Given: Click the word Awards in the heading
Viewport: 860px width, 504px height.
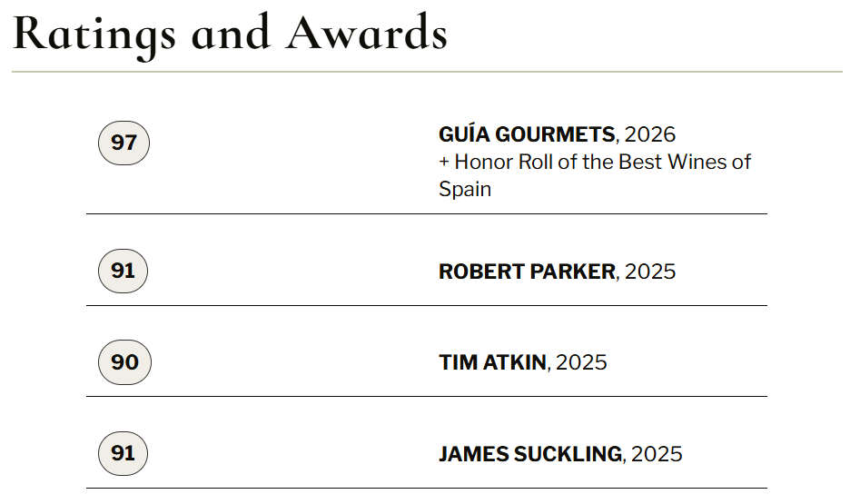Looking at the screenshot, I should [367, 34].
